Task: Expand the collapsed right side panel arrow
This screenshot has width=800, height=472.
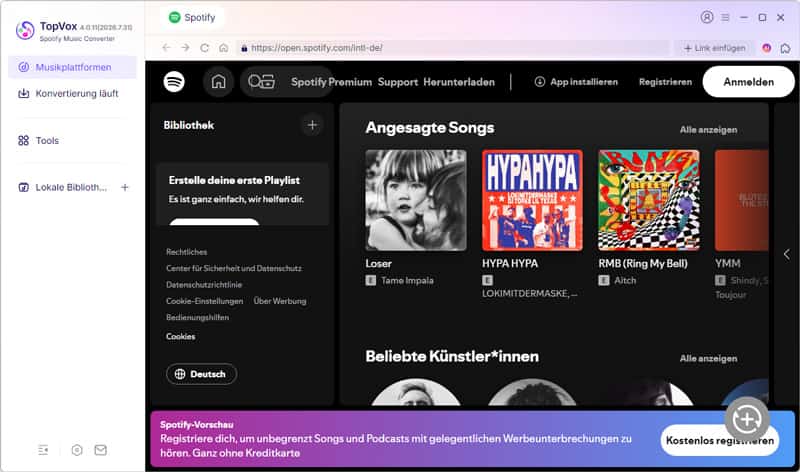Action: pyautogui.click(x=786, y=254)
